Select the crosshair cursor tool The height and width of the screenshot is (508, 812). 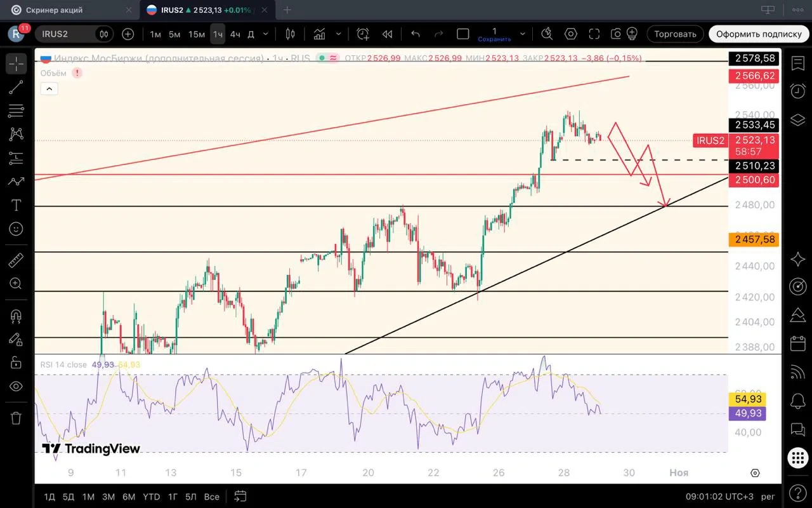tap(16, 63)
